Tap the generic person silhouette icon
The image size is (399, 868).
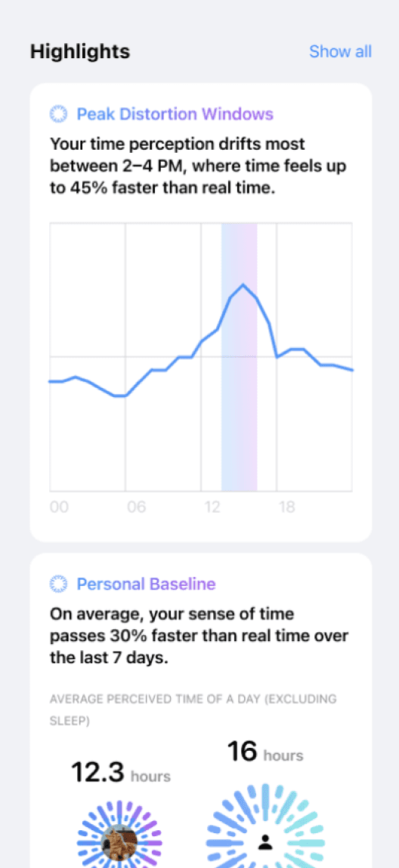[x=266, y=842]
